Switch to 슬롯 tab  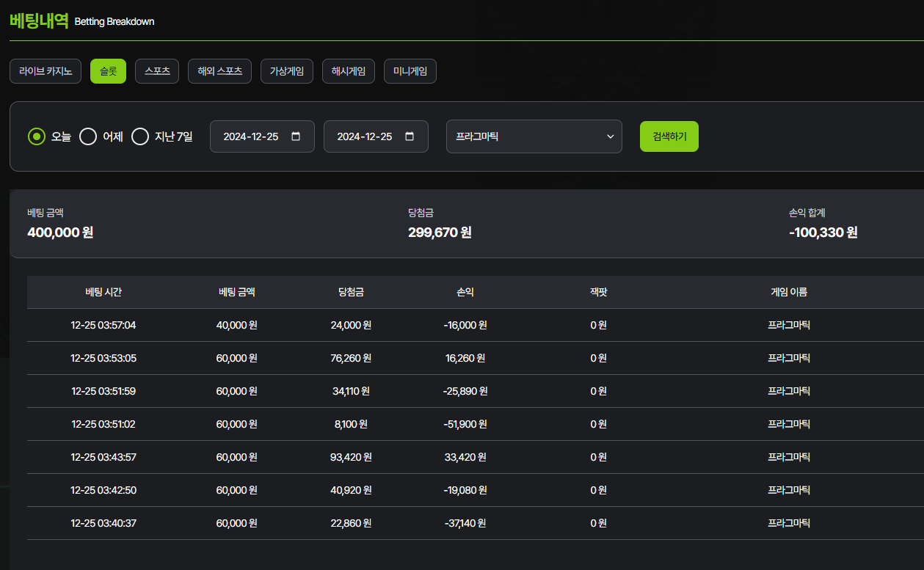point(108,71)
